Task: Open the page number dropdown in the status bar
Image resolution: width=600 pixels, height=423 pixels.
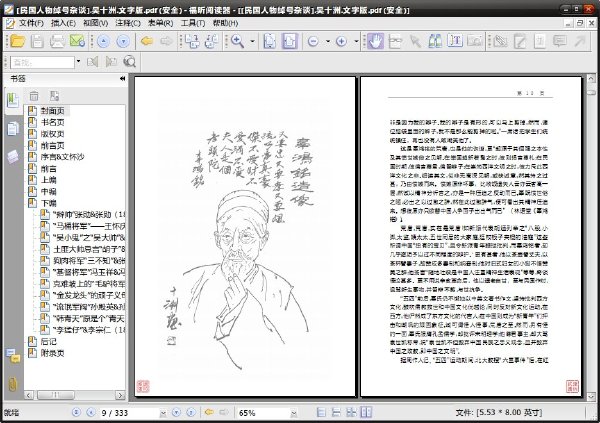Action: click(x=163, y=413)
